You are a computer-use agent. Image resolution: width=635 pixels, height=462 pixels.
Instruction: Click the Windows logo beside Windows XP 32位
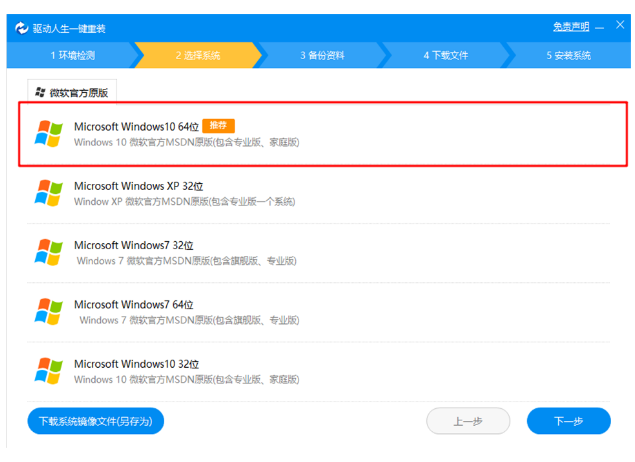[x=48, y=193]
